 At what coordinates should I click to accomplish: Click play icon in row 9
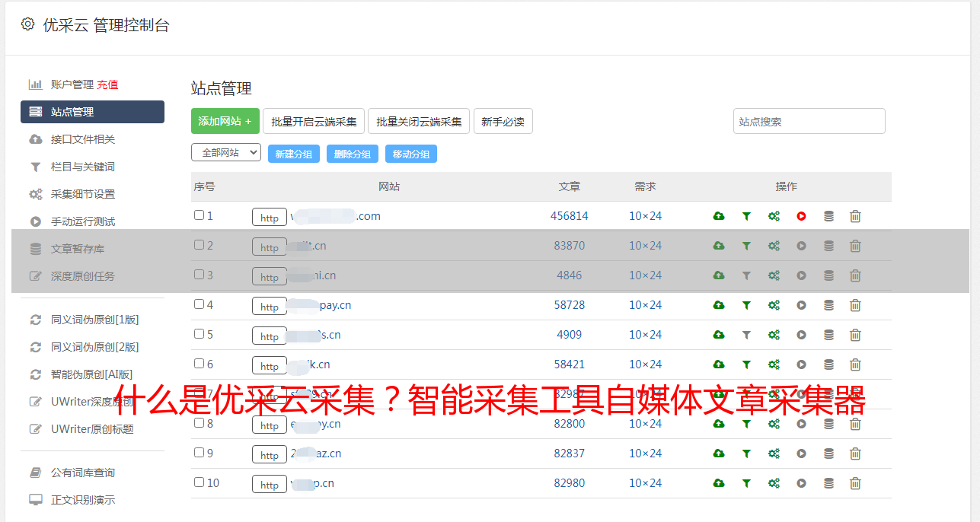[x=801, y=454]
